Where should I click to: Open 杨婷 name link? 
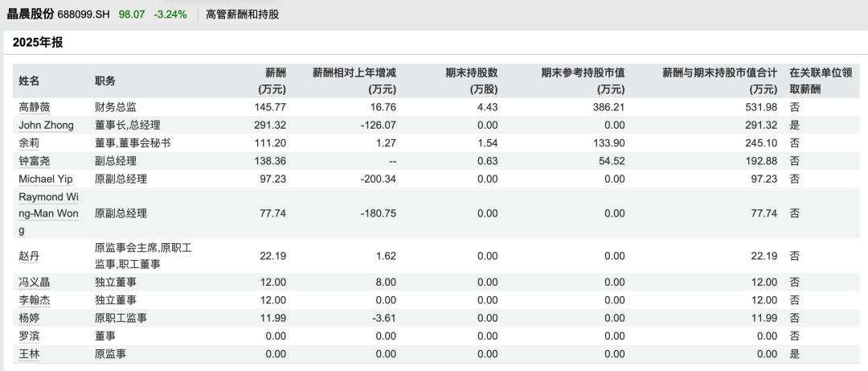29,318
